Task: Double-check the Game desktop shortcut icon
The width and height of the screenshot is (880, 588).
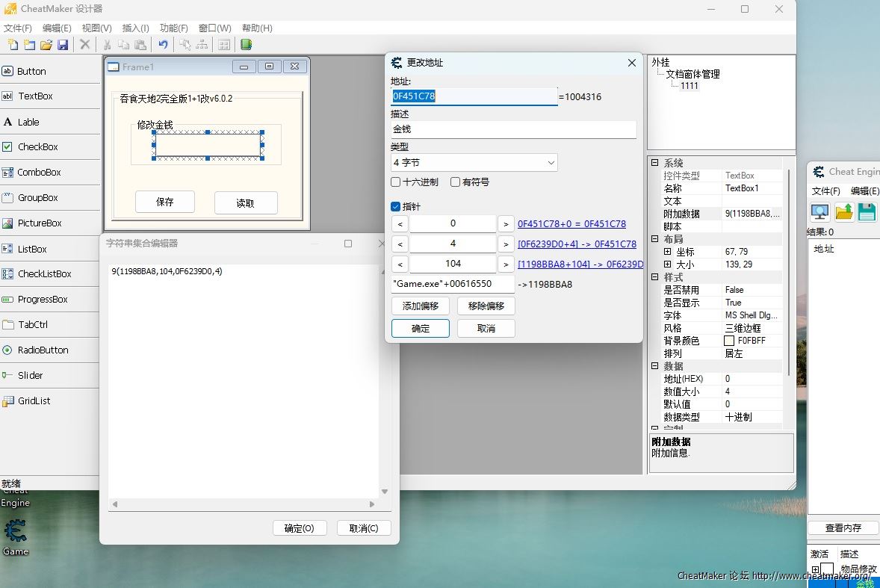Action: 16,533
